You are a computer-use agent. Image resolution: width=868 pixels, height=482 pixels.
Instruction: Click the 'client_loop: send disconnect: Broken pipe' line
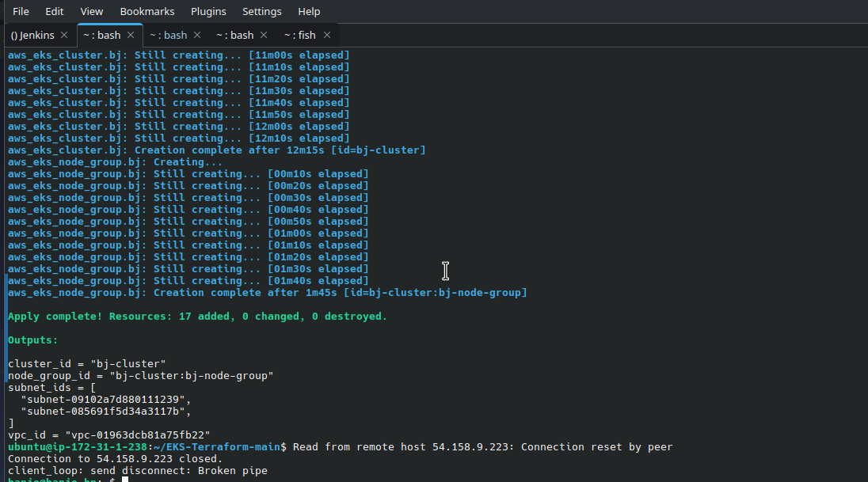pyautogui.click(x=137, y=471)
